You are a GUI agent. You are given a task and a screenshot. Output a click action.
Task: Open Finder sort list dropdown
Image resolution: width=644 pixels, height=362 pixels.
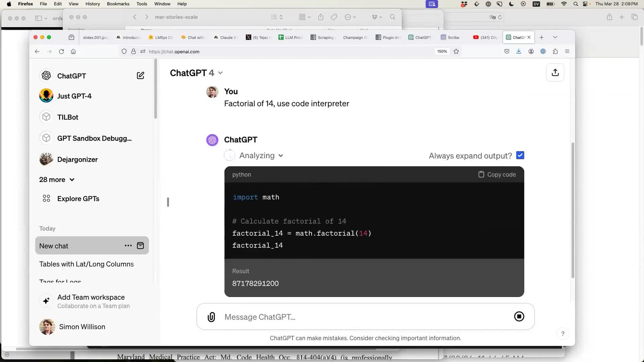point(277,17)
